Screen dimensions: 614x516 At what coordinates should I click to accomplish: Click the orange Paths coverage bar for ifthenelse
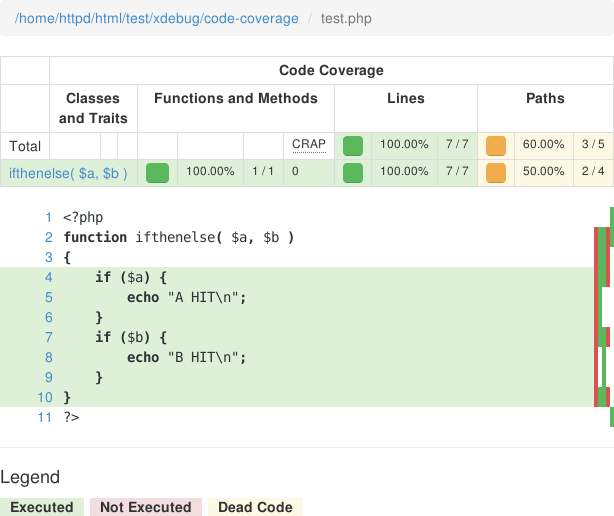(x=495, y=172)
